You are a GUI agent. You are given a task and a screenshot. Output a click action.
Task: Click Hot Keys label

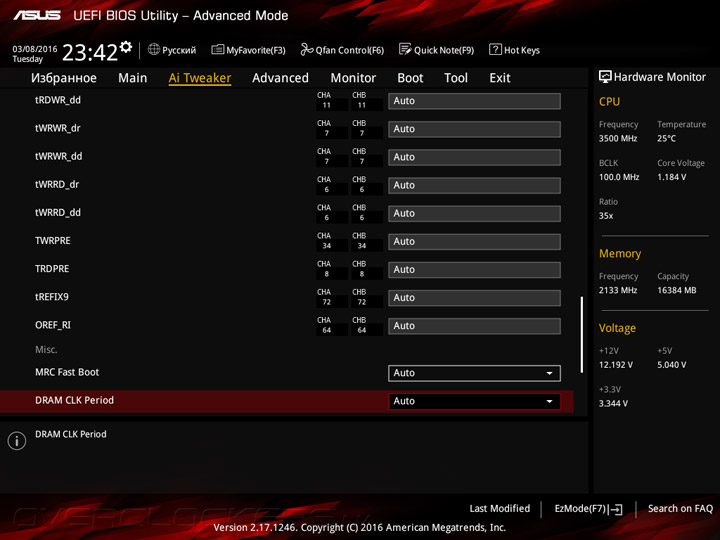click(522, 50)
